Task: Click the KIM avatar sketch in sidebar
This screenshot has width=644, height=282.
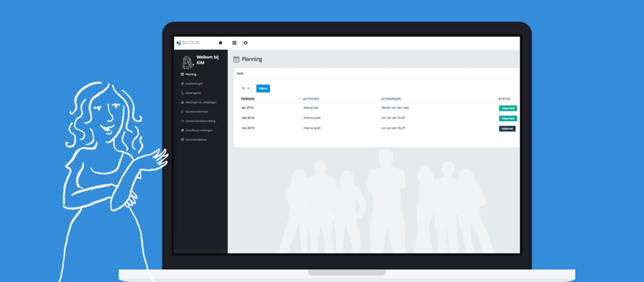Action: (x=187, y=62)
